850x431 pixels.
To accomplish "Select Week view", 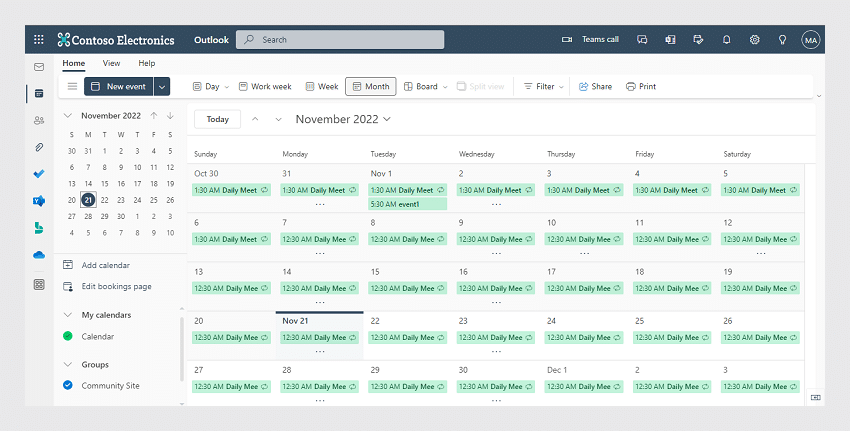I will pyautogui.click(x=322, y=86).
